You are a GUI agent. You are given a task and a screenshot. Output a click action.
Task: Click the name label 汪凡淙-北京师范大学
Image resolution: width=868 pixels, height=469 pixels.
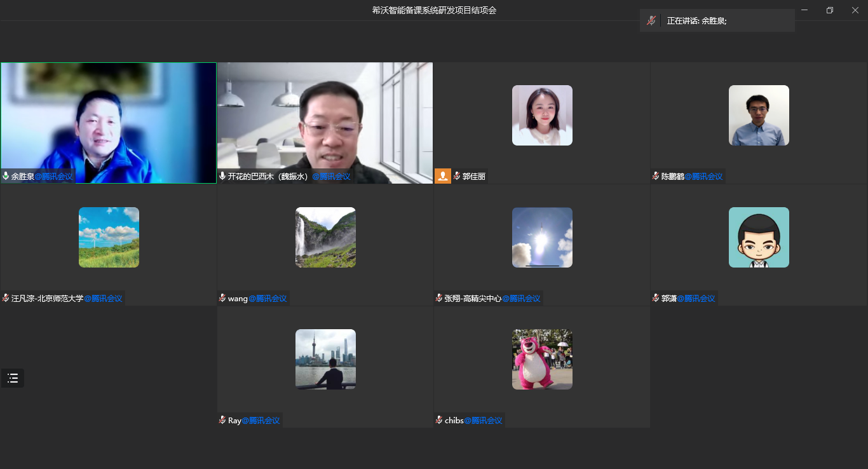click(47, 298)
